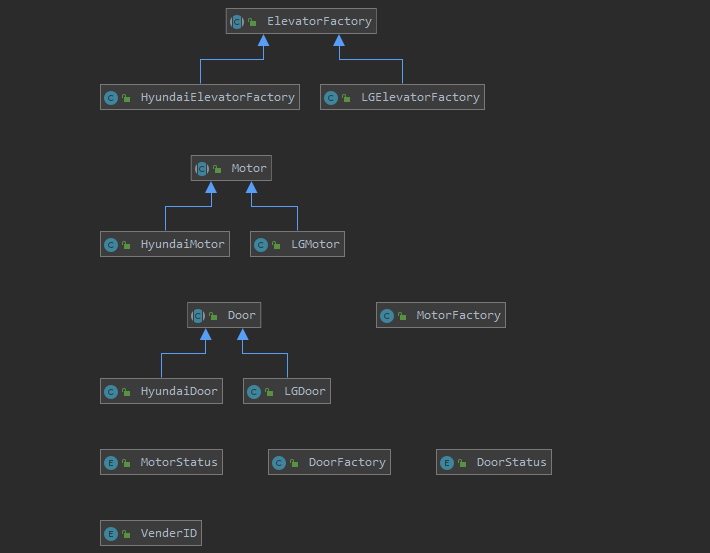Click the Door label text

tap(241, 315)
